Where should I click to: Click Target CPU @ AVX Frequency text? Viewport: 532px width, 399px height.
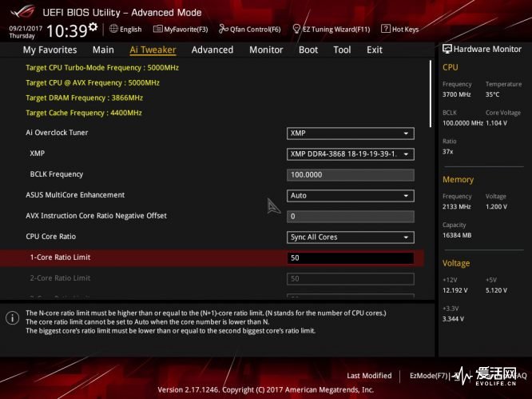[93, 83]
